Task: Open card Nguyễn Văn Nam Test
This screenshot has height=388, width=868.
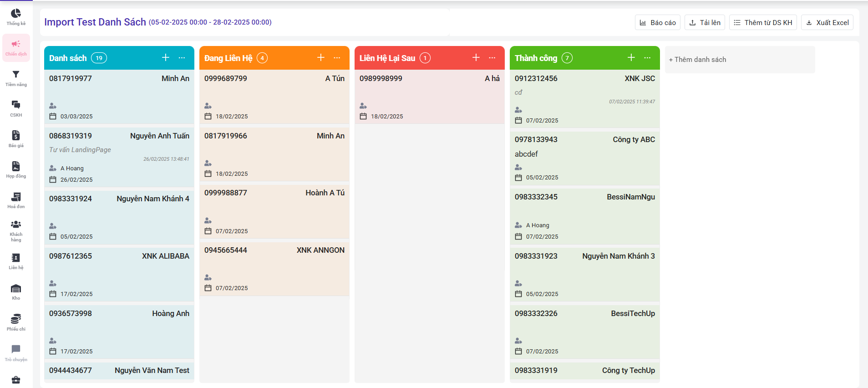Action: pos(119,371)
